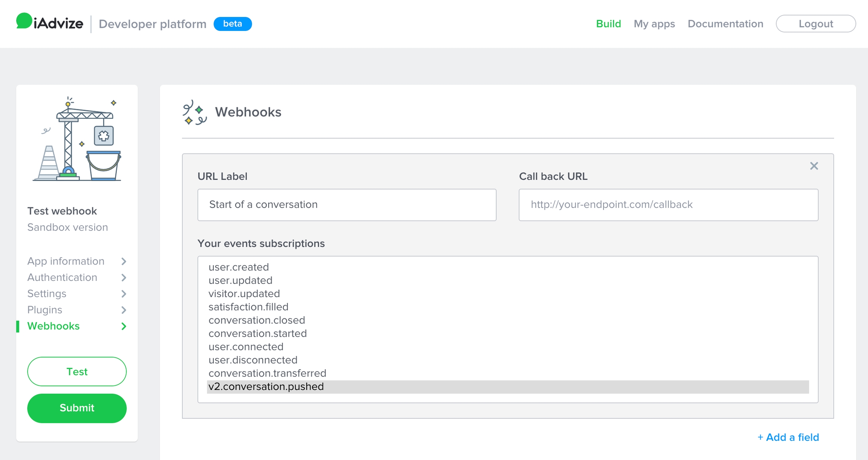
Task: Click the crane construction illustration
Action: (x=78, y=140)
